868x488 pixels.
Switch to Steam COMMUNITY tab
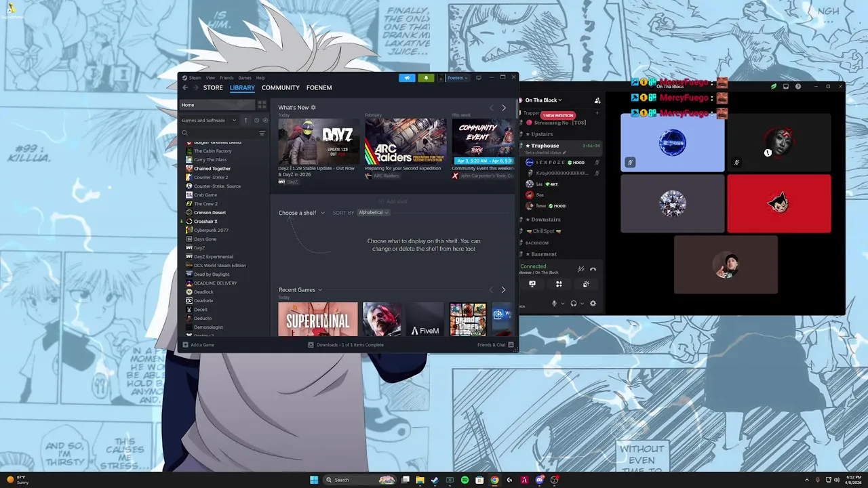click(x=281, y=87)
